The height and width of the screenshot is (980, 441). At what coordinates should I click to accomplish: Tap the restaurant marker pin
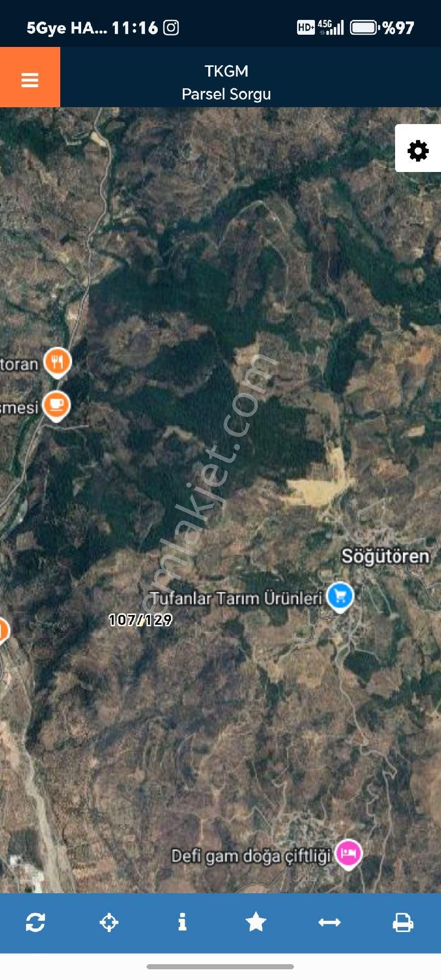58,362
